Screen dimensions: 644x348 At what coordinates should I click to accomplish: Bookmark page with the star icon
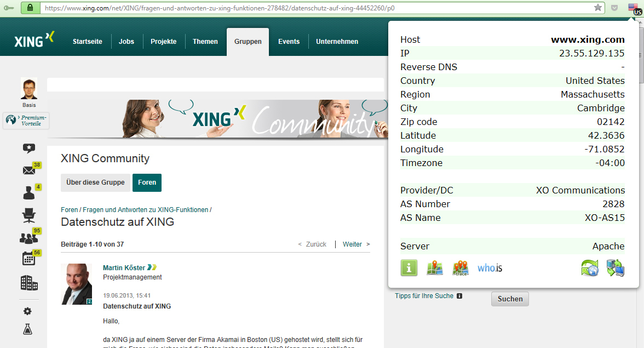click(598, 7)
